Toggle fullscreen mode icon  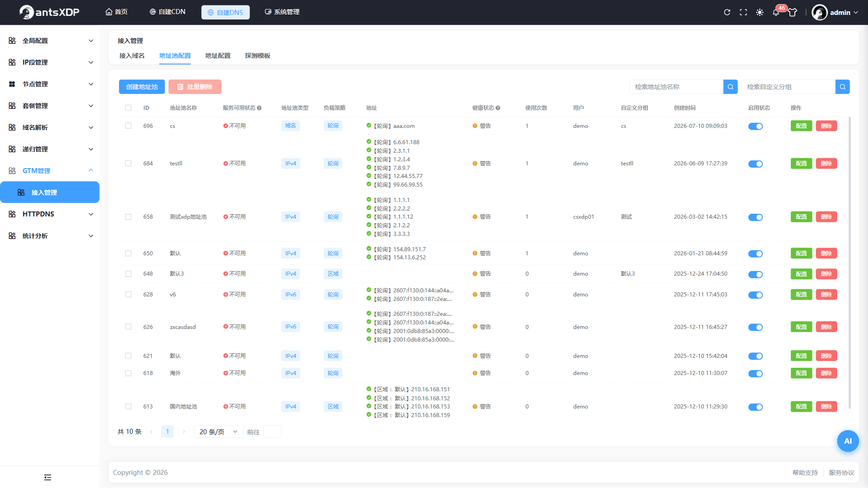click(743, 12)
